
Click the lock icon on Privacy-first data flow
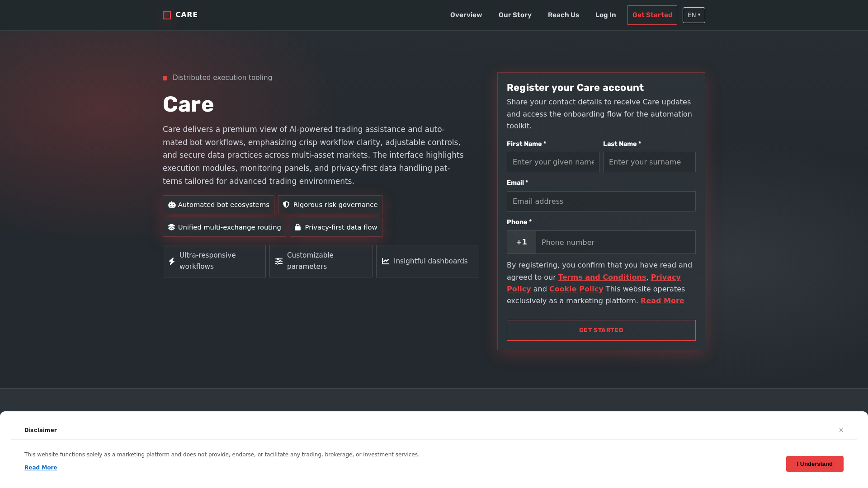pyautogui.click(x=298, y=227)
